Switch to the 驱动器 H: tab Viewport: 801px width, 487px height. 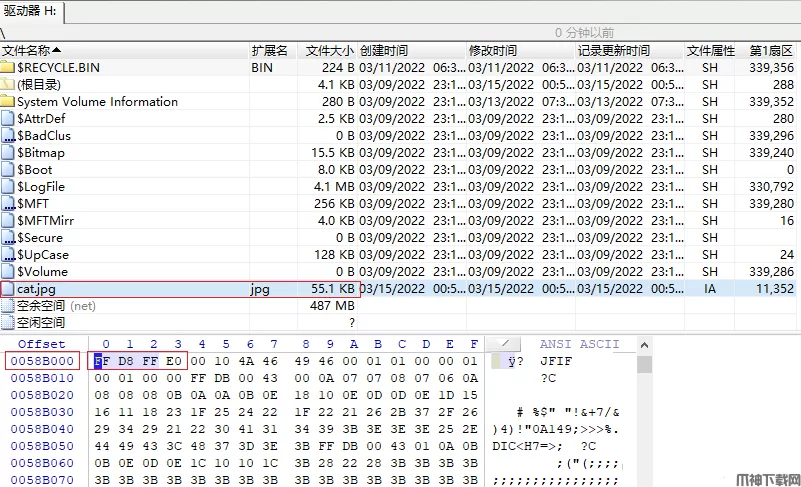tap(32, 11)
